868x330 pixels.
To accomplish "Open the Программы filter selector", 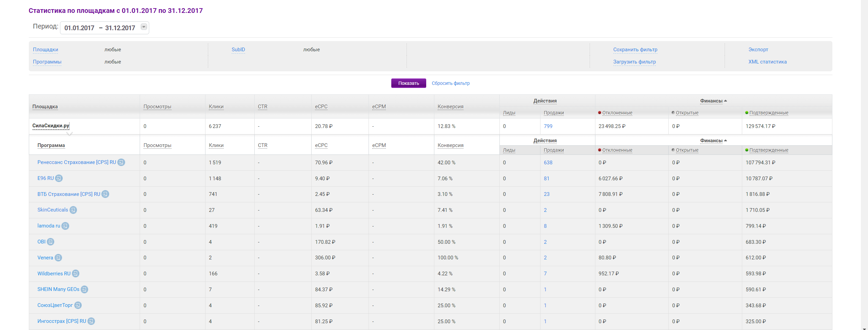I will tap(47, 62).
